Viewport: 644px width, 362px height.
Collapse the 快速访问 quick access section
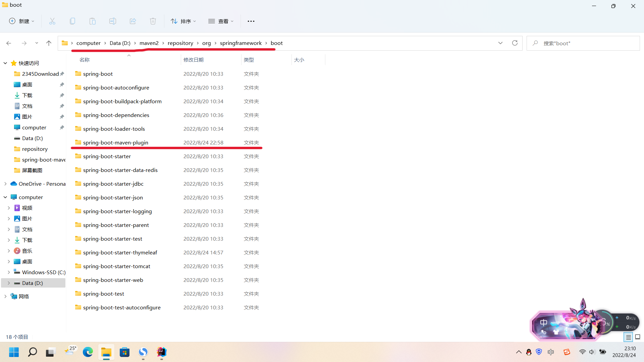pos(5,63)
